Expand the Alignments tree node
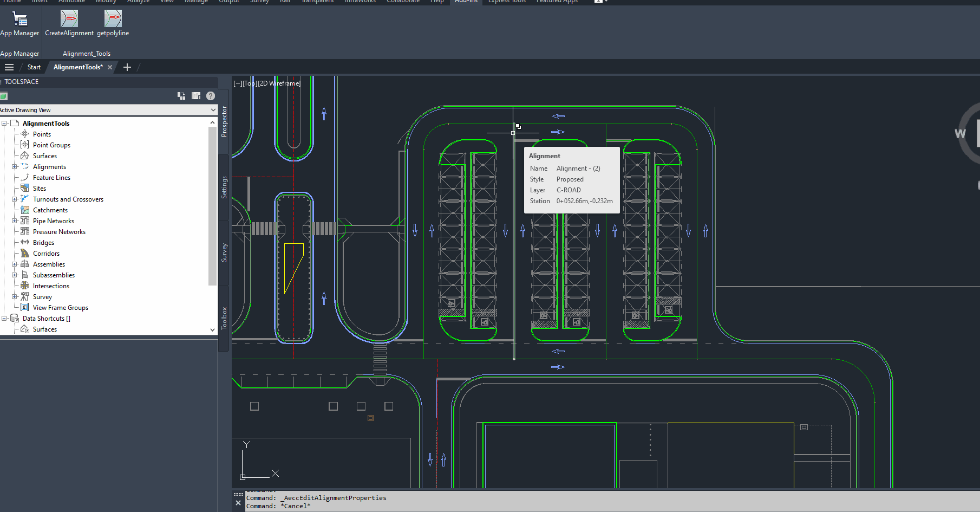Screen dimensions: 980x512 tap(15, 167)
